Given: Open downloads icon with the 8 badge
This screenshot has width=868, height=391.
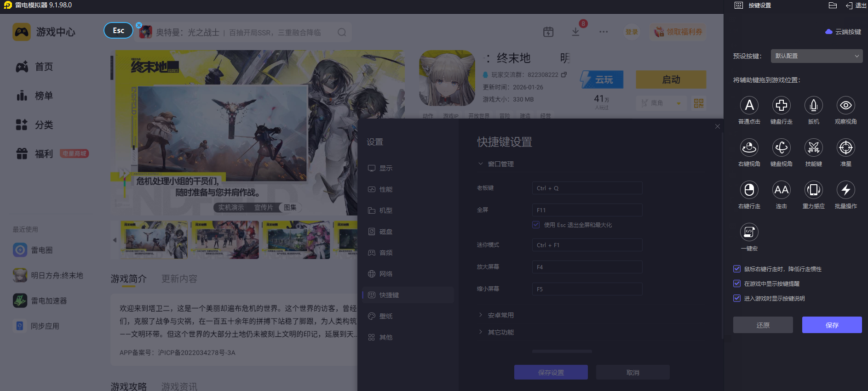Looking at the screenshot, I should [x=575, y=32].
